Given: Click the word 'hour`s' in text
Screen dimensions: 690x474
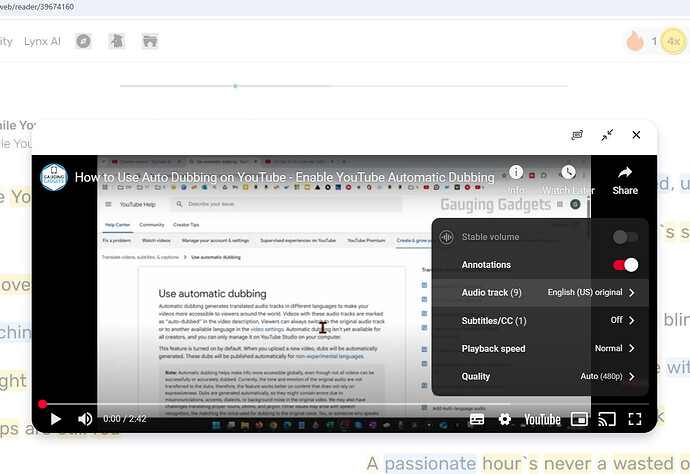Looking at the screenshot, I should 510,463.
